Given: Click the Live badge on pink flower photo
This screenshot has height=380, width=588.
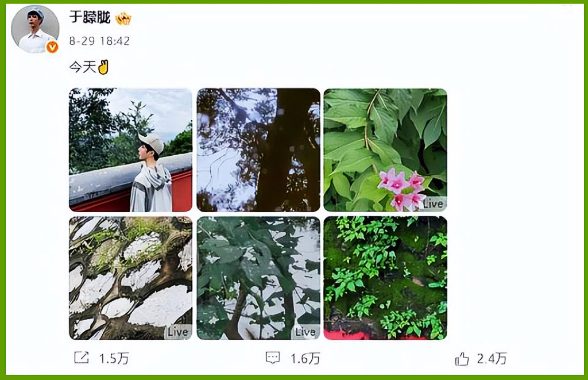Looking at the screenshot, I should point(433,204).
